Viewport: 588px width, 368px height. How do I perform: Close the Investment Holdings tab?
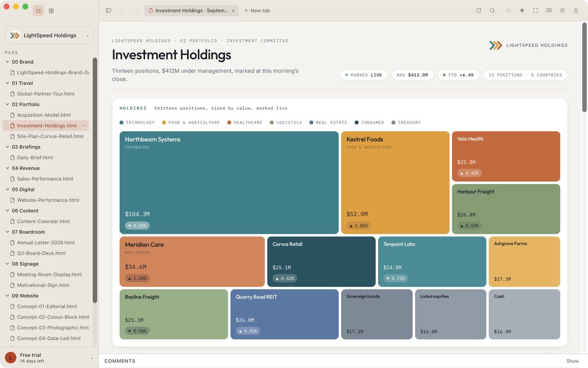coord(233,11)
